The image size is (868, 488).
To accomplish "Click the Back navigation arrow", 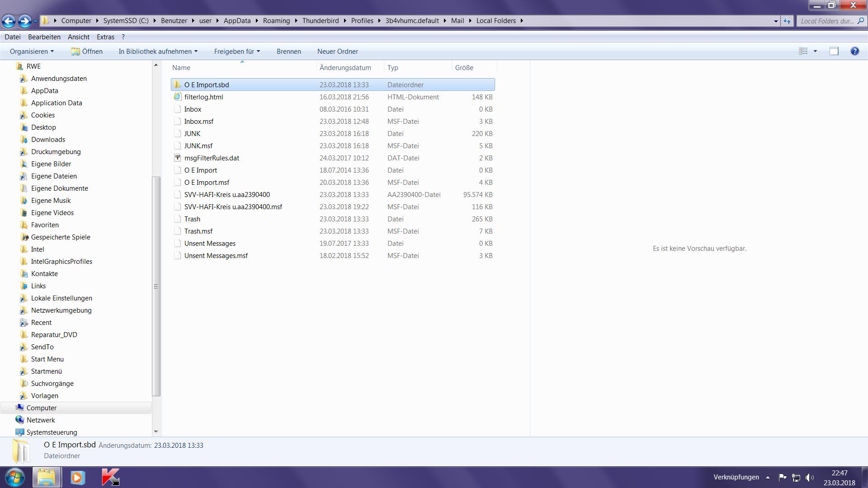I will coord(9,21).
